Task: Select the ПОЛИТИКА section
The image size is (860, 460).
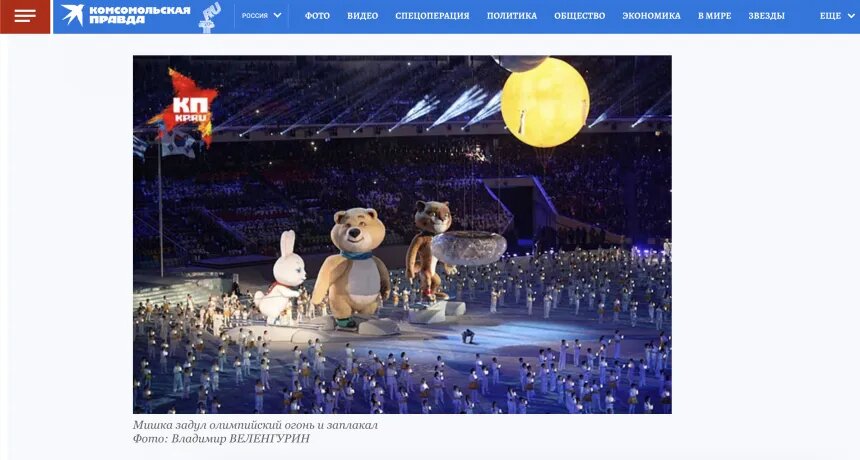Action: point(512,16)
